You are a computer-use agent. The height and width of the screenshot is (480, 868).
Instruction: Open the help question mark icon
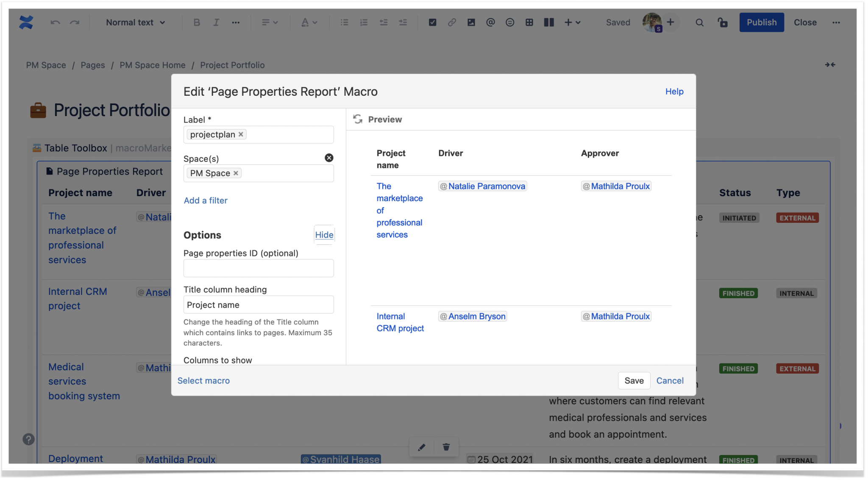tap(28, 439)
